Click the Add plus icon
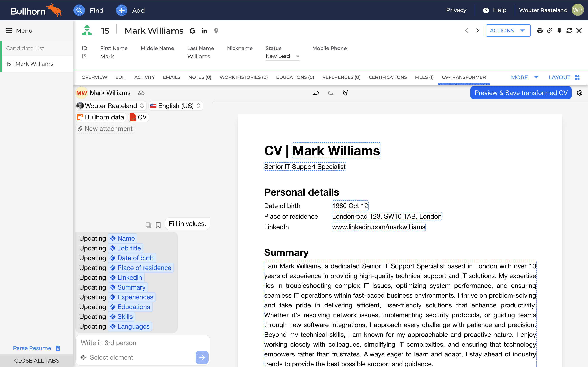 pyautogui.click(x=121, y=10)
